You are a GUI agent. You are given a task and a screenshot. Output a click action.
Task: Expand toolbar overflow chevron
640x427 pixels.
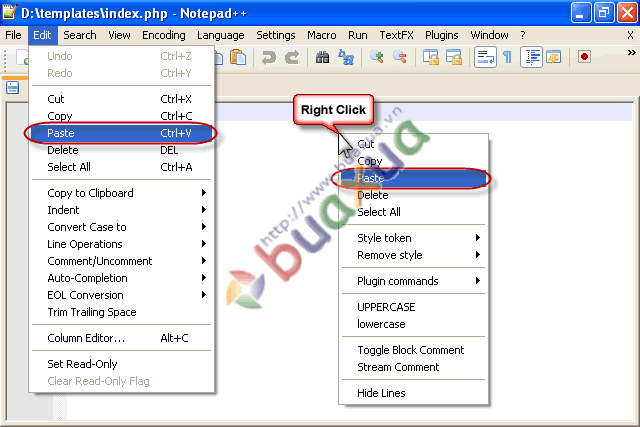coord(631,53)
